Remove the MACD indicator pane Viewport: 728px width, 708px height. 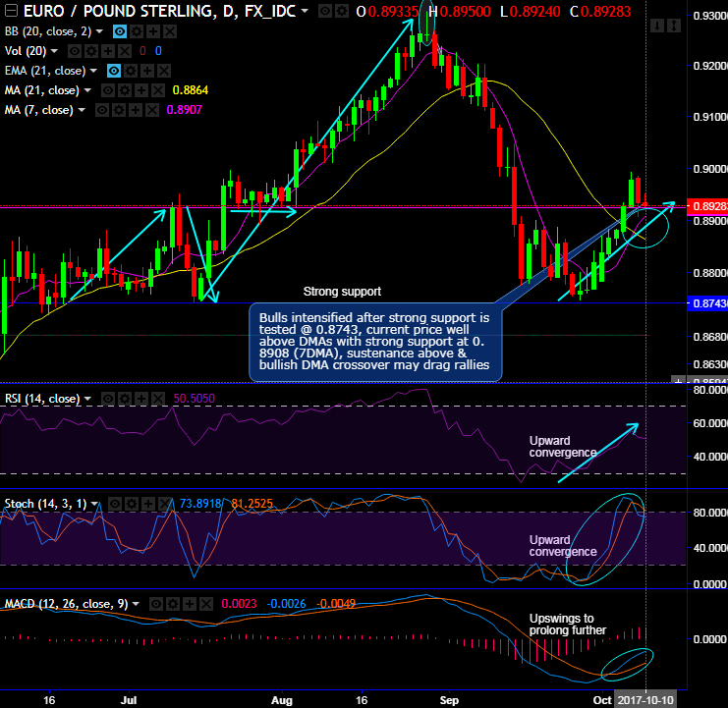point(206,604)
